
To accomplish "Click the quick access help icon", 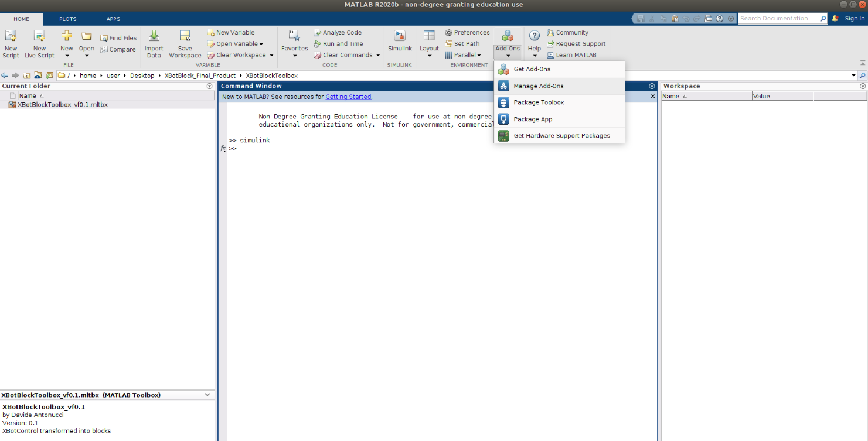I will point(720,19).
